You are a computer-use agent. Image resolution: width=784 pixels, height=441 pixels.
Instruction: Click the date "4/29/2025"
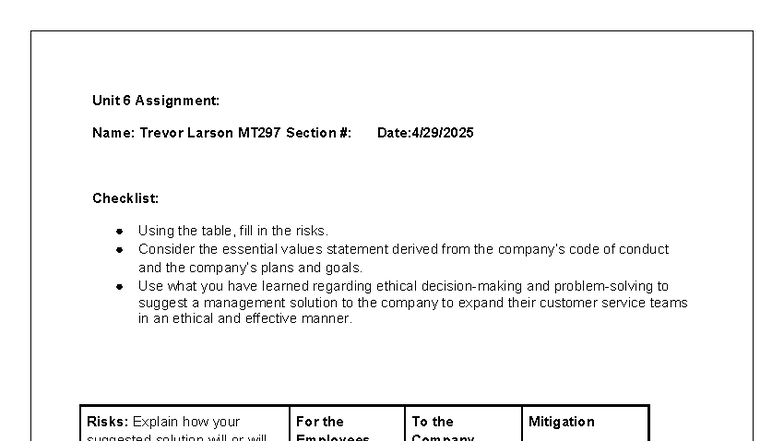click(442, 133)
